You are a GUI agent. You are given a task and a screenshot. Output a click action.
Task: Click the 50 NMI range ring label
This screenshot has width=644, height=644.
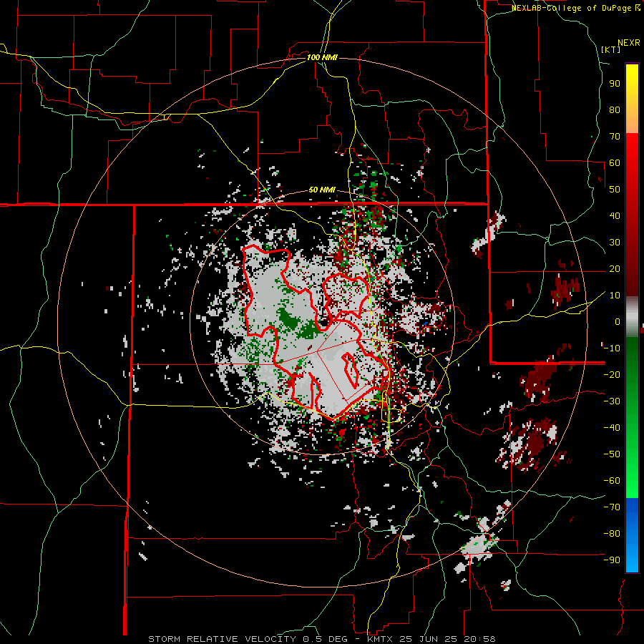click(322, 190)
